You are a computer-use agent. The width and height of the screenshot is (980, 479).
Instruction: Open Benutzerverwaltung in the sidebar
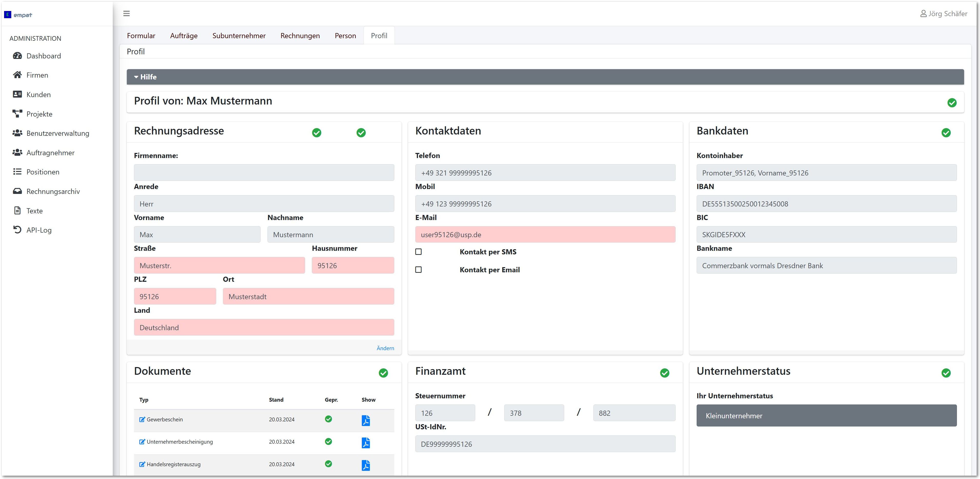(x=58, y=133)
